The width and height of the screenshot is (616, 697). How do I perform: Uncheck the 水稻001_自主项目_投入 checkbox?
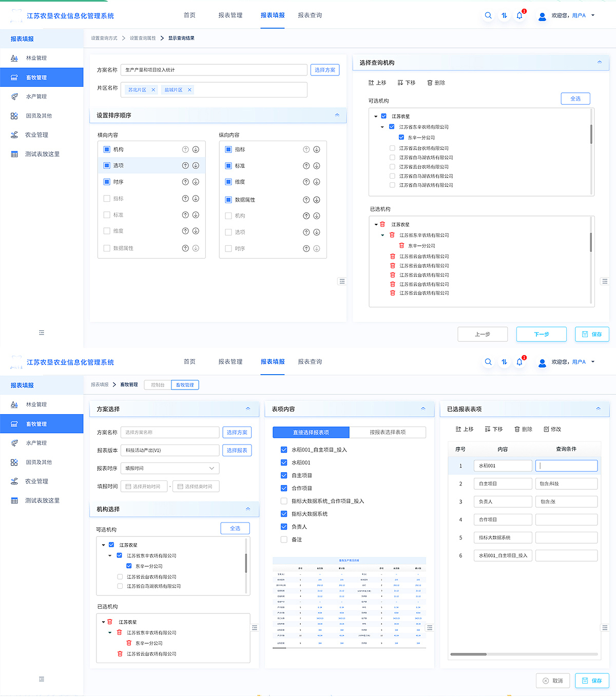tap(284, 450)
